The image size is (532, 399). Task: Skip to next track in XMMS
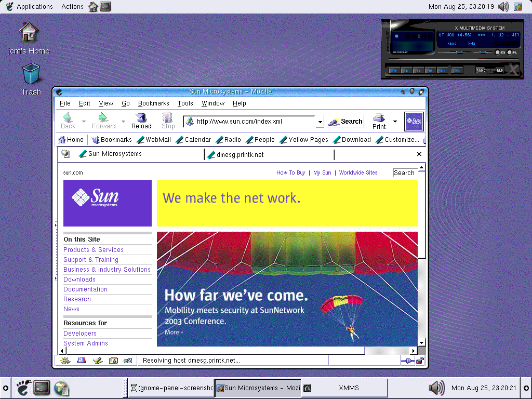pyautogui.click(x=442, y=71)
